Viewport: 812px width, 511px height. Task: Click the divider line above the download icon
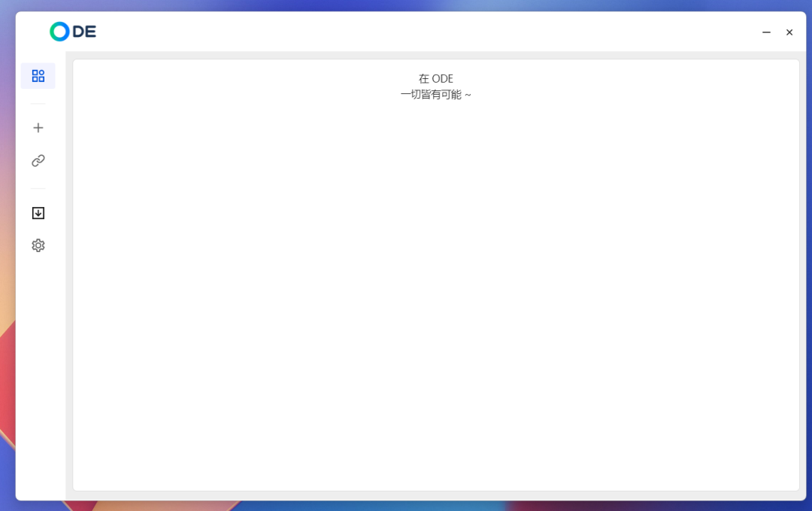pos(38,188)
